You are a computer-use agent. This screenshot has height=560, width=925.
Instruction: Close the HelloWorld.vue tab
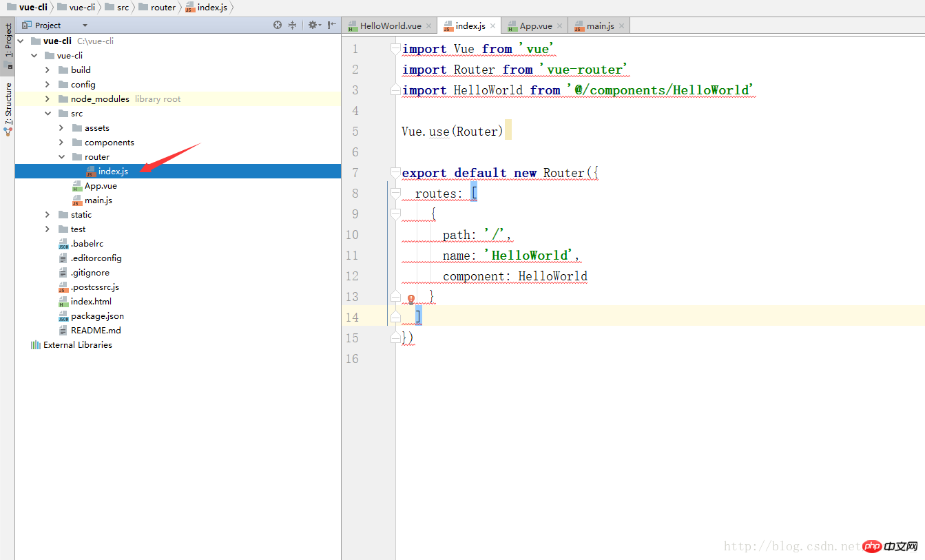429,26
